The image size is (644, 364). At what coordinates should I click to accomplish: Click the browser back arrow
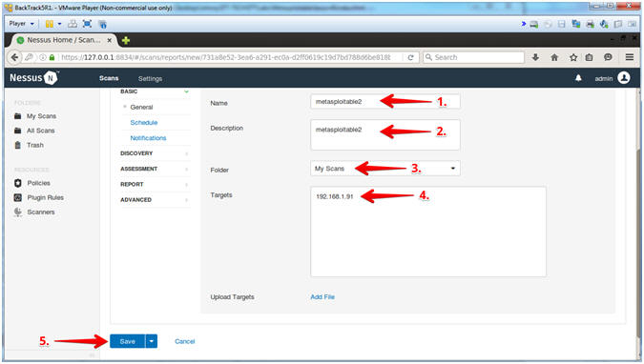(x=14, y=57)
